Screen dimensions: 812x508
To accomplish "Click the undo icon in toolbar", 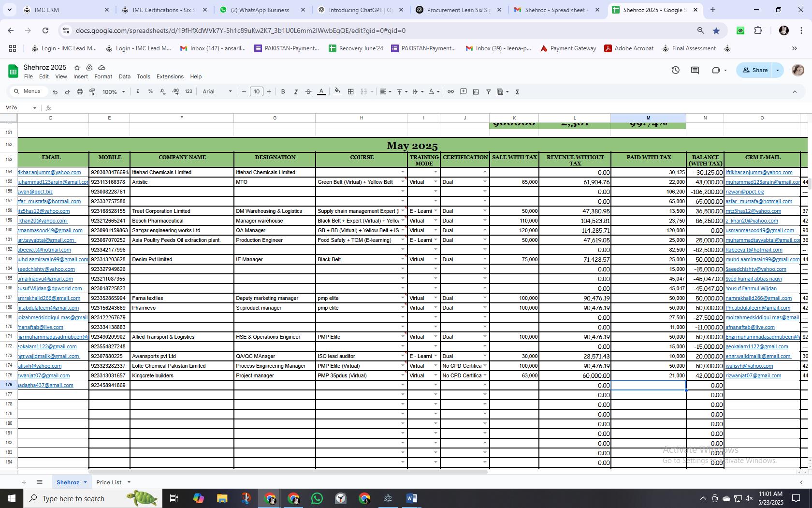I will point(55,92).
